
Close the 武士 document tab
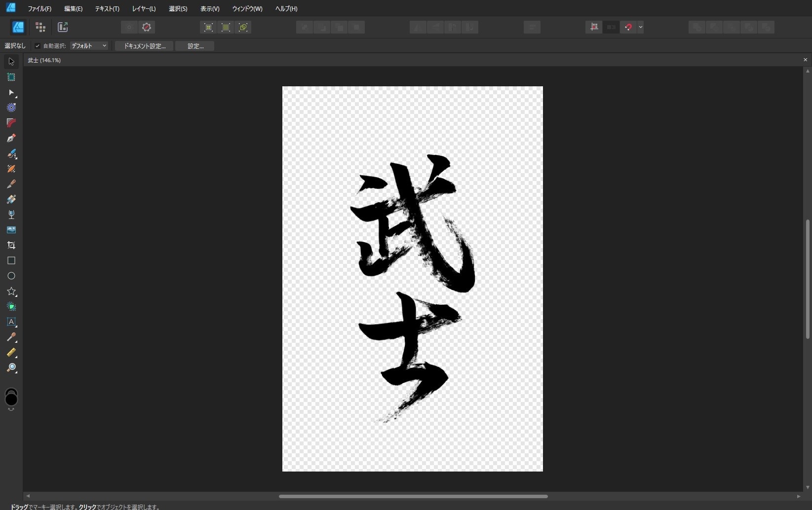(806, 60)
